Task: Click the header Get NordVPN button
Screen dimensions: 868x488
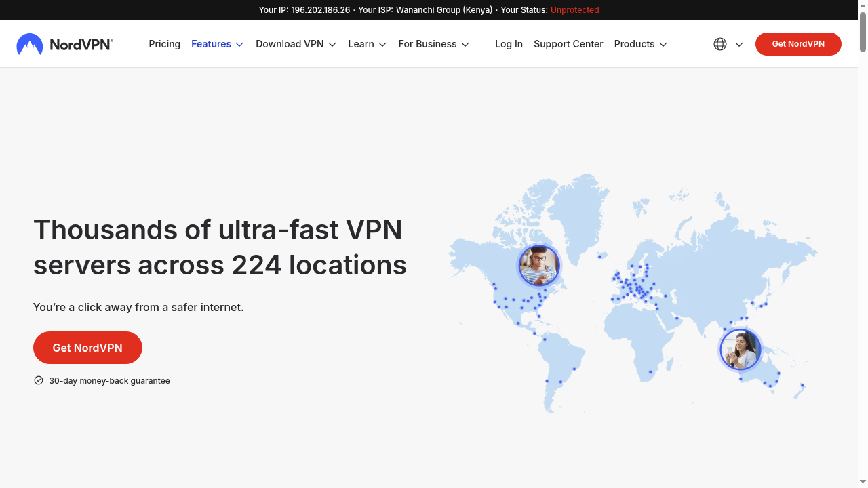Action: point(798,44)
